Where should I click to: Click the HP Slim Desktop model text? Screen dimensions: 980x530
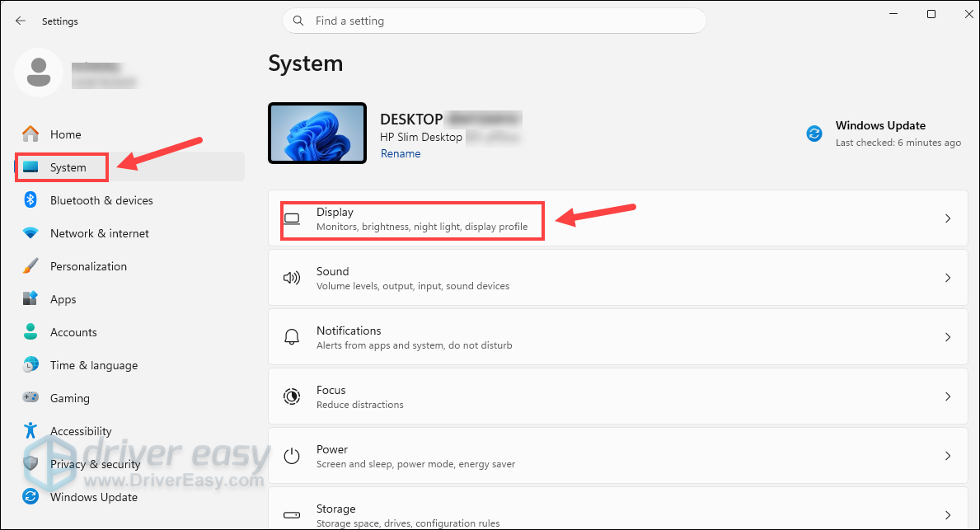[x=421, y=137]
